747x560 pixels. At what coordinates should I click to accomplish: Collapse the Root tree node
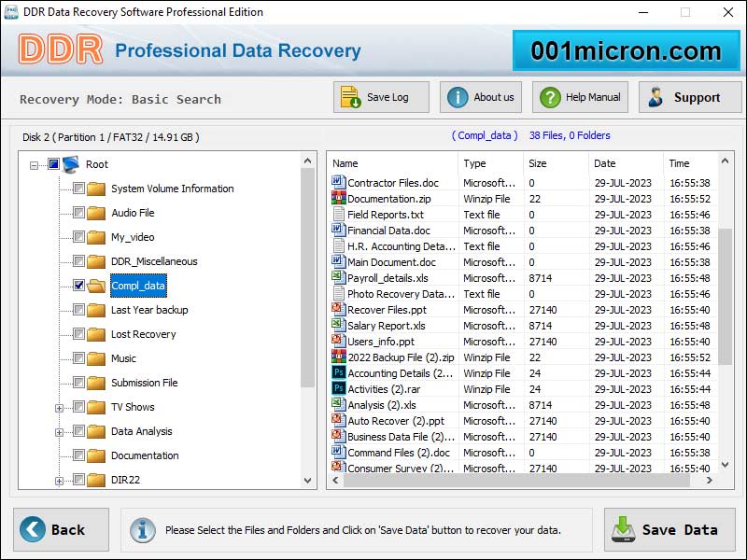[x=34, y=164]
